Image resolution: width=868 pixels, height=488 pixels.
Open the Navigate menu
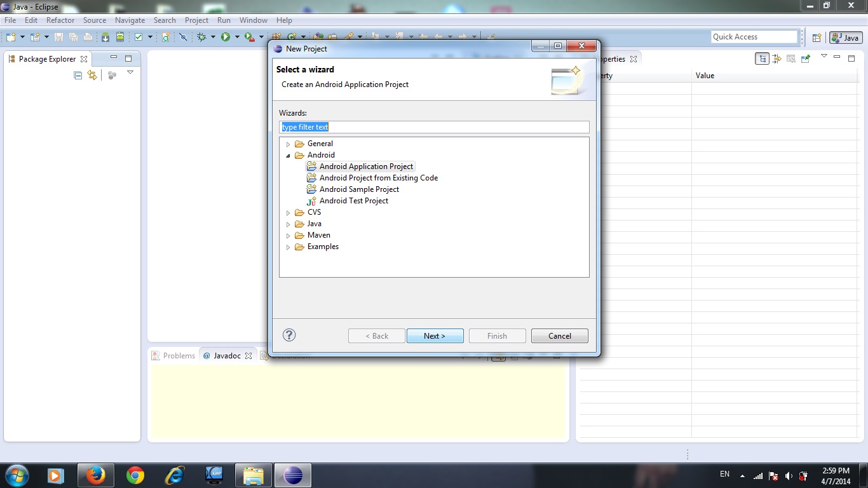click(x=130, y=20)
